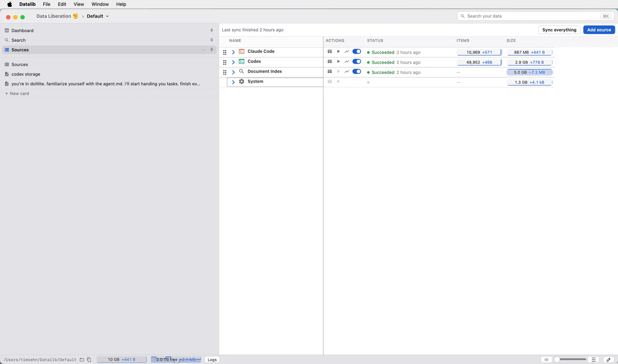Go to Search in the sidebar
Screen dimensions: 618x364
(x=109, y=40)
